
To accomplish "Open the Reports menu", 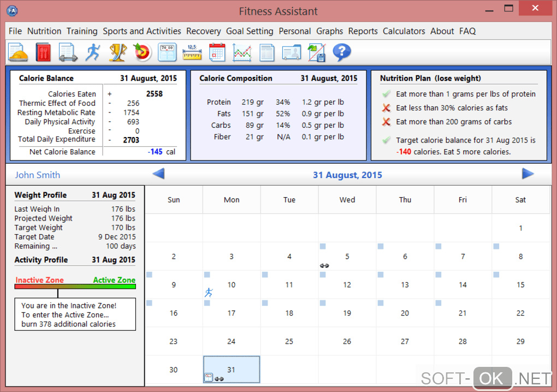I will click(363, 31).
